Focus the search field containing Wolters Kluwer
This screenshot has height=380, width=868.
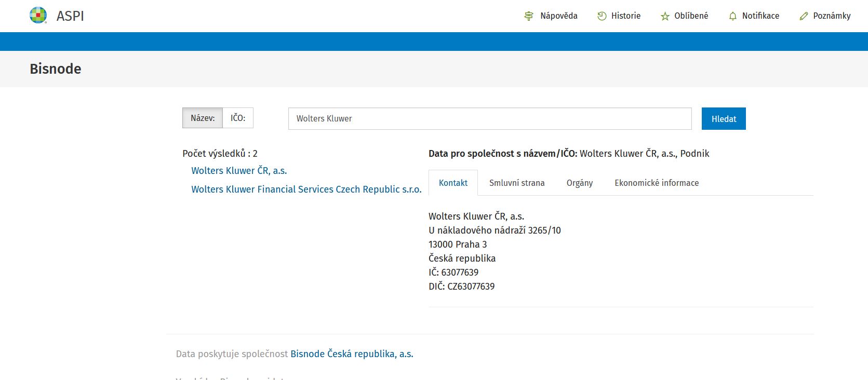[489, 119]
